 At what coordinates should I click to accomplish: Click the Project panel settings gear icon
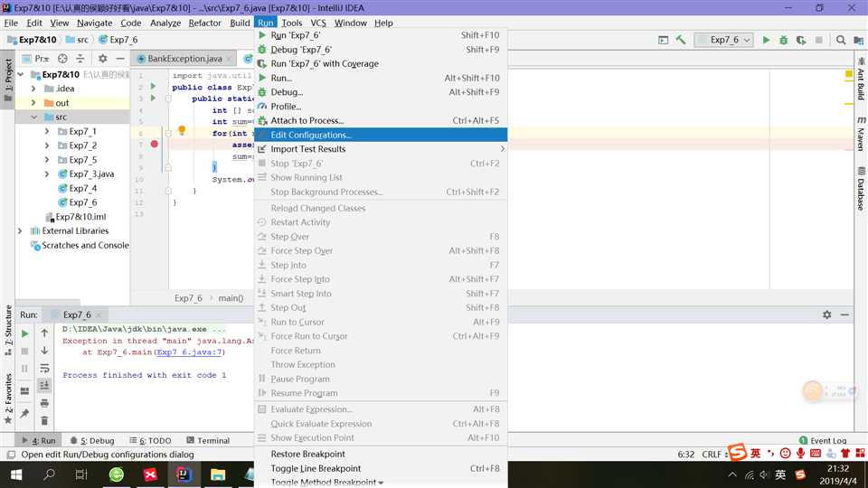tap(102, 58)
